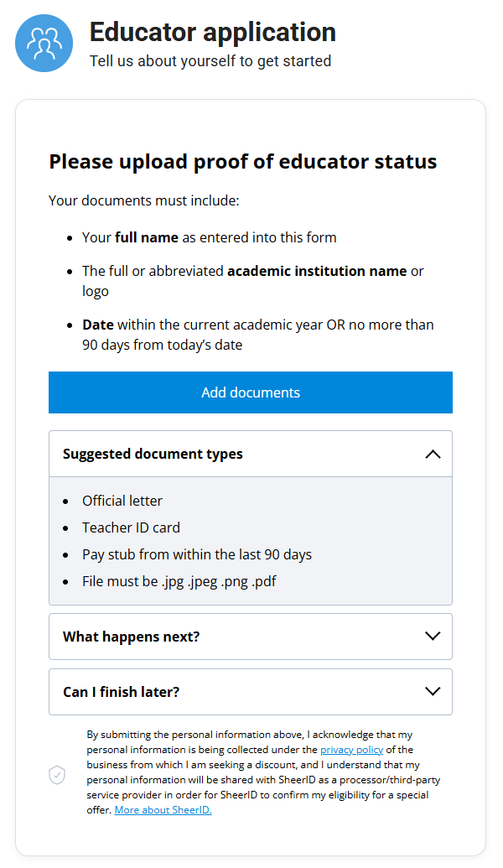The image size is (503, 868).
Task: Click the Pay stub from last 90 days item
Action: click(196, 554)
